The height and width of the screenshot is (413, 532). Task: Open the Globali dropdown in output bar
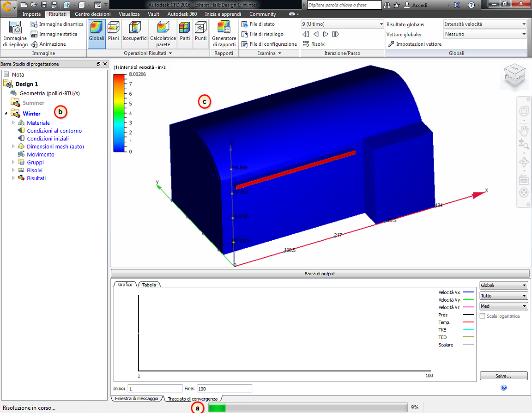[503, 285]
